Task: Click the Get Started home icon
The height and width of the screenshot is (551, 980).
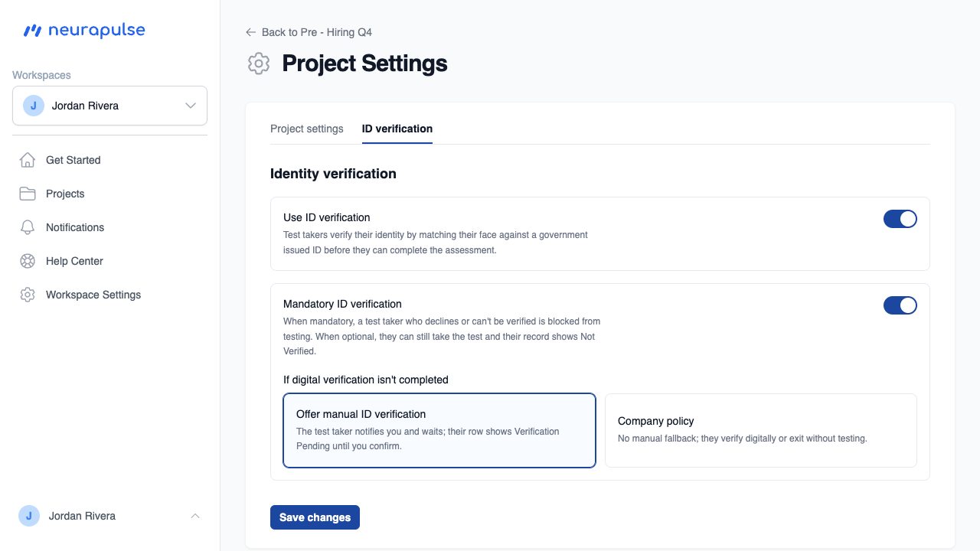Action: [28, 160]
